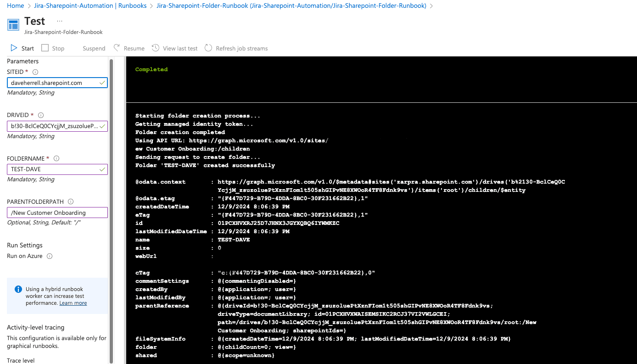Click the Refresh job streams circular icon
Viewport: 637px width, 364px height.
tap(208, 48)
